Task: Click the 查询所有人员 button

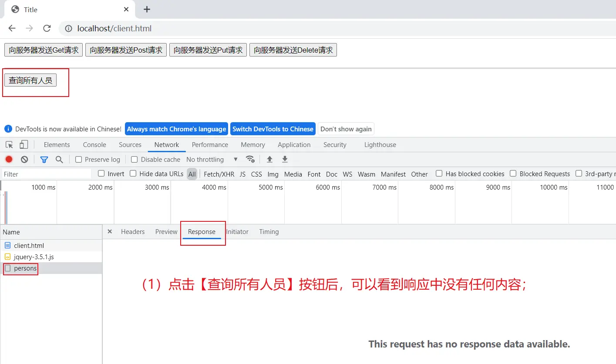Action: click(x=30, y=80)
